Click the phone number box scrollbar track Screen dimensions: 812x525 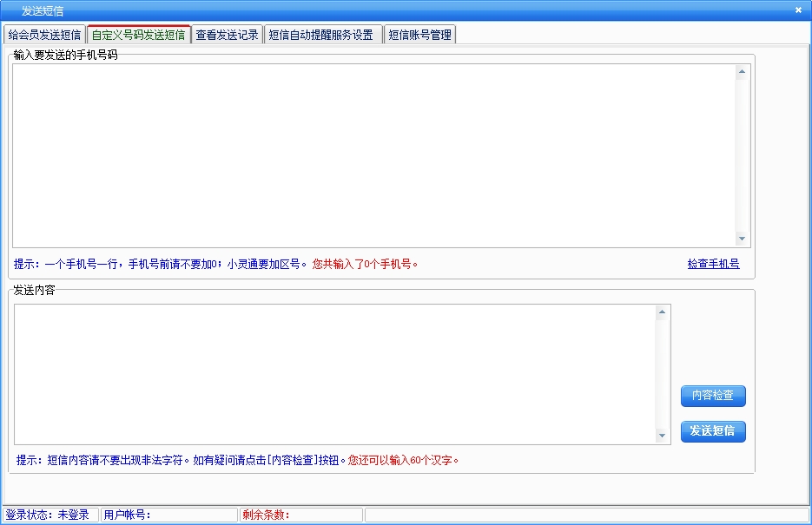(x=742, y=156)
